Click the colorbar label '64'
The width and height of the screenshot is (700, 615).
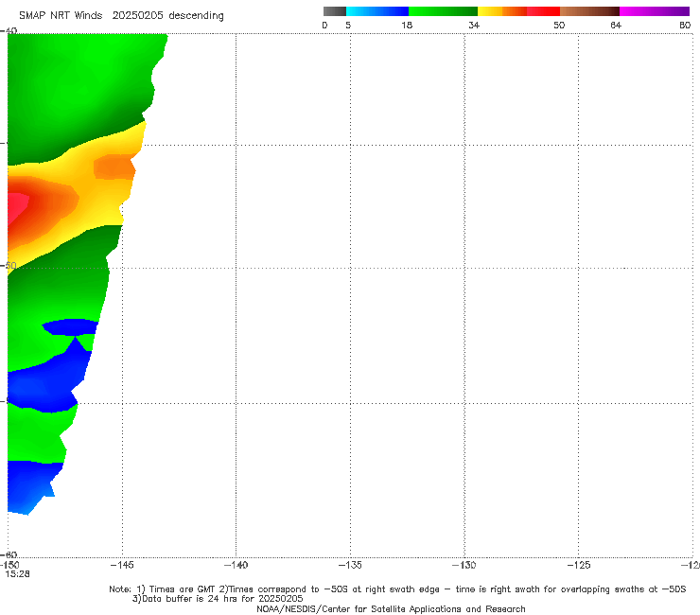(616, 25)
